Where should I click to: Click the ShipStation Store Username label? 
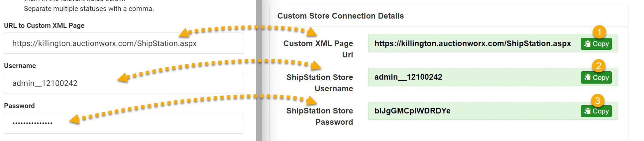coord(319,83)
